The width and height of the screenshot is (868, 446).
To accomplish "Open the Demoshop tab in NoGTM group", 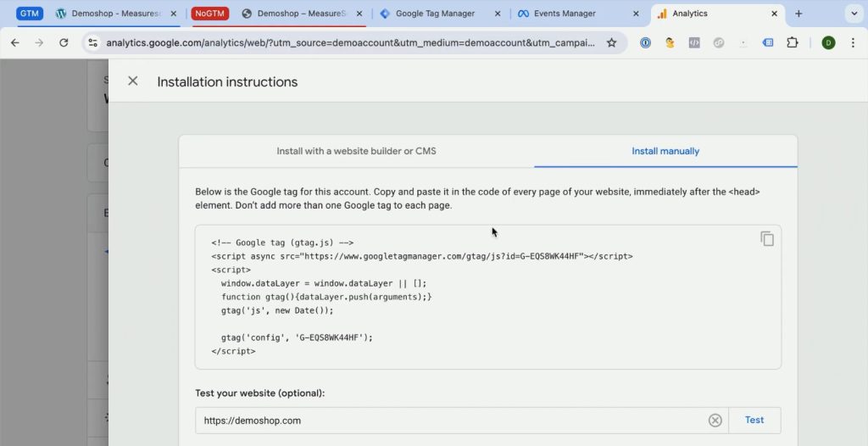I will tap(301, 14).
